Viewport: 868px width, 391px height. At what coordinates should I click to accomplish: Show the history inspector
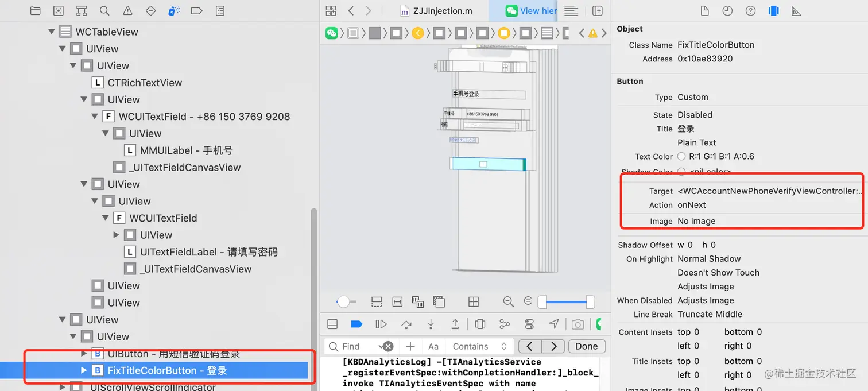[727, 11]
